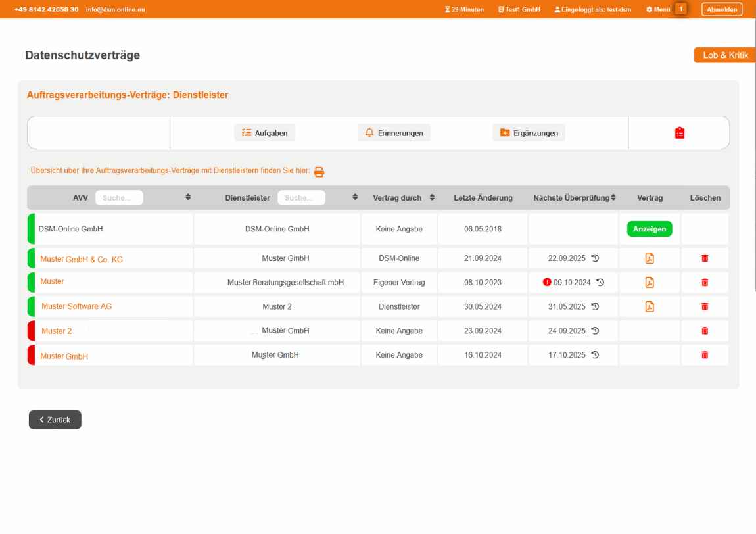
Task: Click history clock icon next to 22.09.2025
Action: coord(595,258)
